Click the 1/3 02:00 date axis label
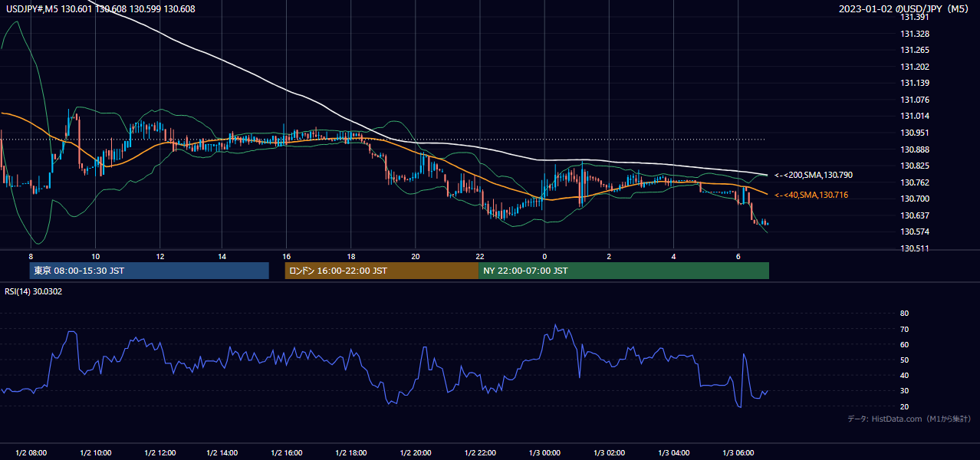This screenshot has height=460, width=980. 610,452
